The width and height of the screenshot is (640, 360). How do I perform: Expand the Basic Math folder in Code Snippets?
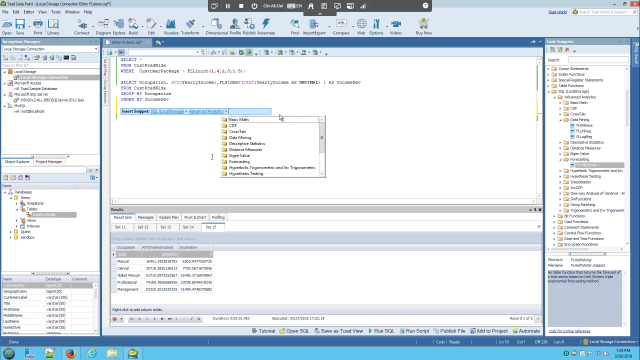tap(560, 103)
